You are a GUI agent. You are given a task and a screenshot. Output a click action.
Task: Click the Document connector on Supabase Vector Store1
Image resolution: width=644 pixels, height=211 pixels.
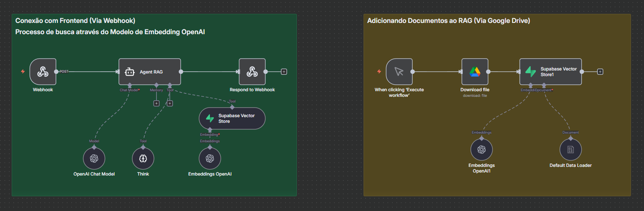(x=544, y=85)
